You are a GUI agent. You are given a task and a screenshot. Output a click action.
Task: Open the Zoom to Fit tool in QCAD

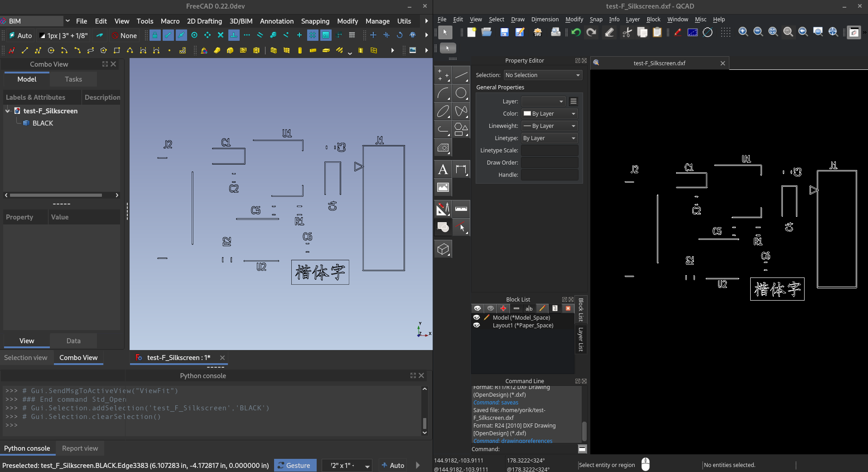pyautogui.click(x=773, y=32)
